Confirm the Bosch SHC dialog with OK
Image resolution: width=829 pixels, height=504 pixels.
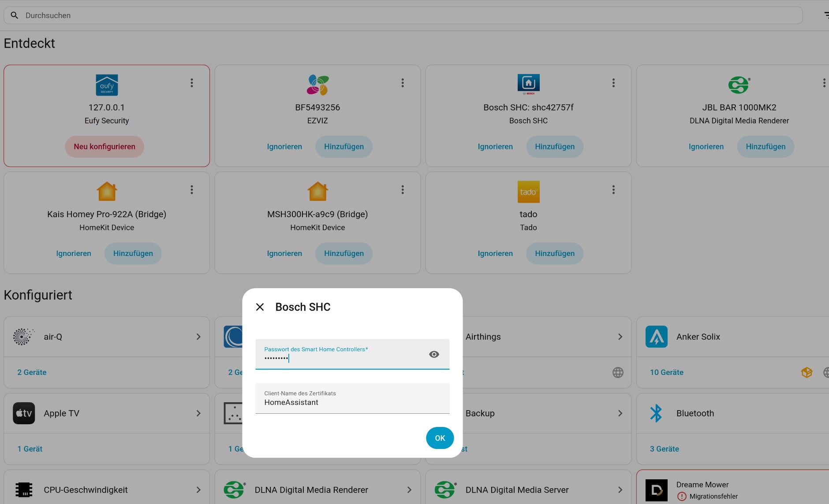coord(440,438)
